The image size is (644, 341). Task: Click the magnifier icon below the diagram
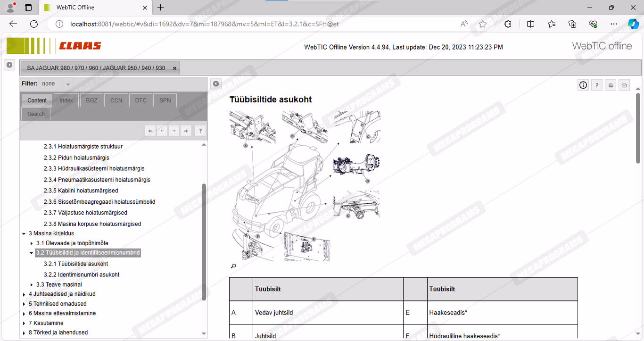[x=233, y=266]
